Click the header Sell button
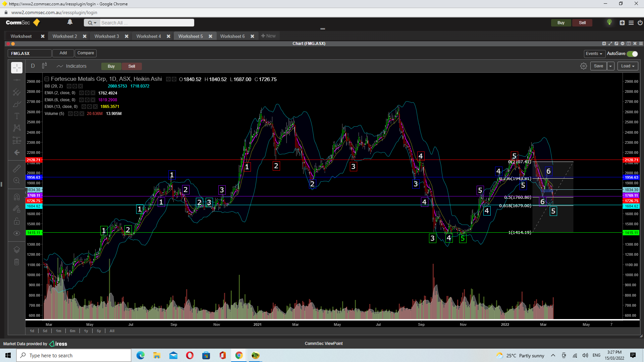 coord(582,23)
